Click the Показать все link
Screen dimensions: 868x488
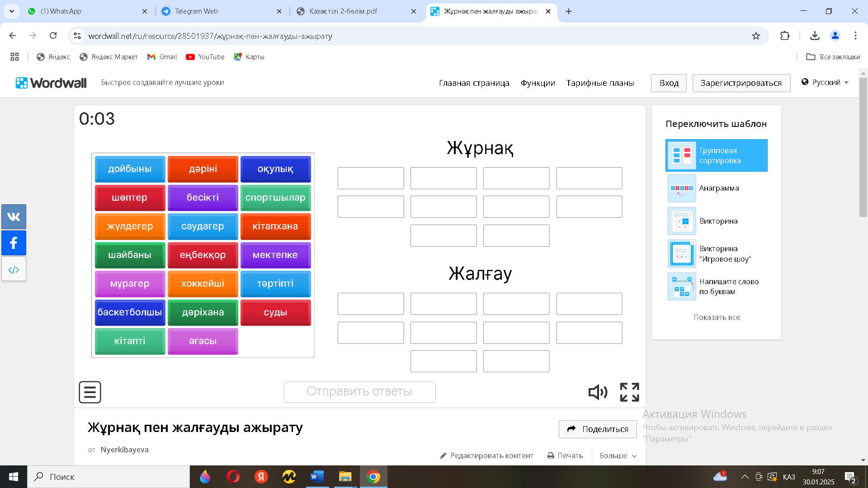717,317
